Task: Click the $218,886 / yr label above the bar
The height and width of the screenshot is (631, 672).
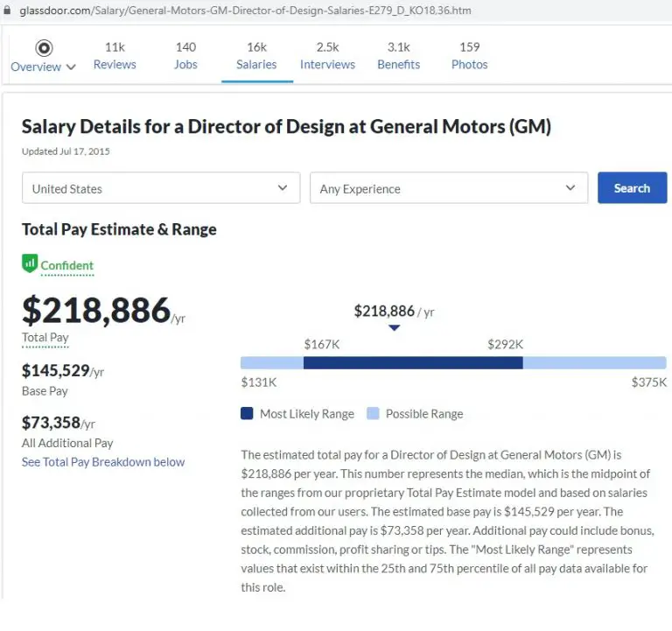Action: pyautogui.click(x=394, y=312)
